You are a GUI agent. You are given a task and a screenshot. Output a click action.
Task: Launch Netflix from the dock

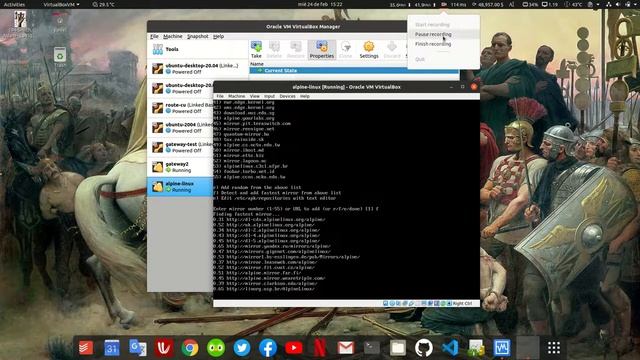pyautogui.click(x=320, y=348)
